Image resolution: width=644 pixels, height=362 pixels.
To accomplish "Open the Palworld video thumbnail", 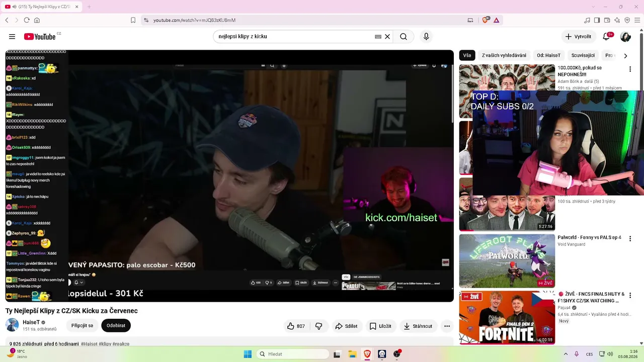I will [507, 261].
